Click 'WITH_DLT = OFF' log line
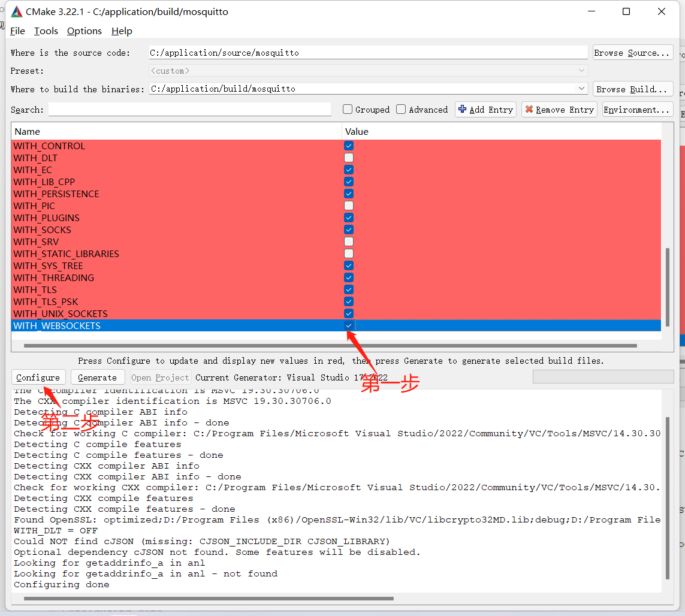The width and height of the screenshot is (685, 616). tap(56, 530)
